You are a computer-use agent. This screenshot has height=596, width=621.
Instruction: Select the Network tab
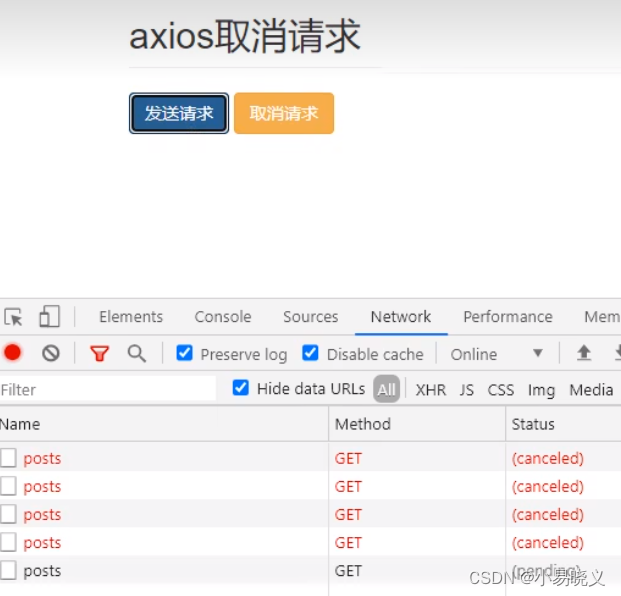[x=401, y=317]
